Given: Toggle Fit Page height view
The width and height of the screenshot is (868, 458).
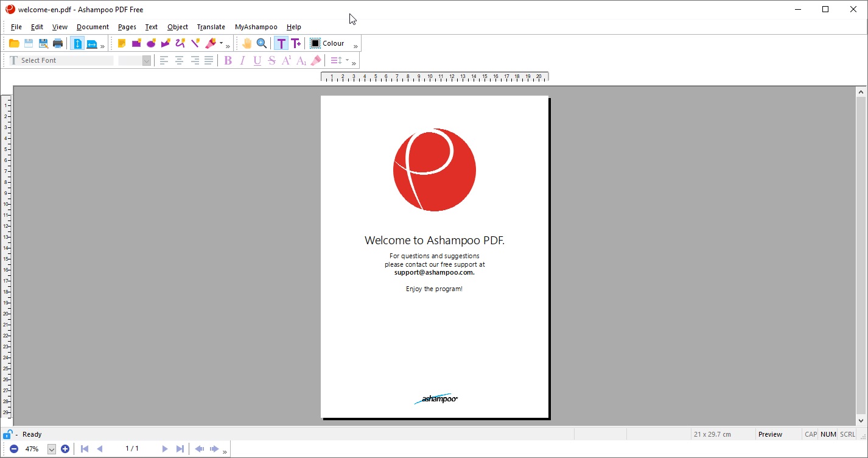Looking at the screenshot, I should click(x=77, y=43).
